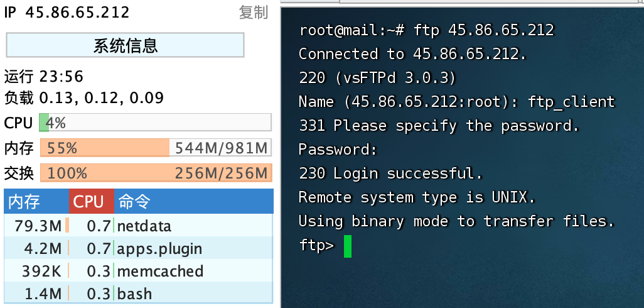
Task: Click the '230 Login successful.' terminal line
Action: coord(390,173)
